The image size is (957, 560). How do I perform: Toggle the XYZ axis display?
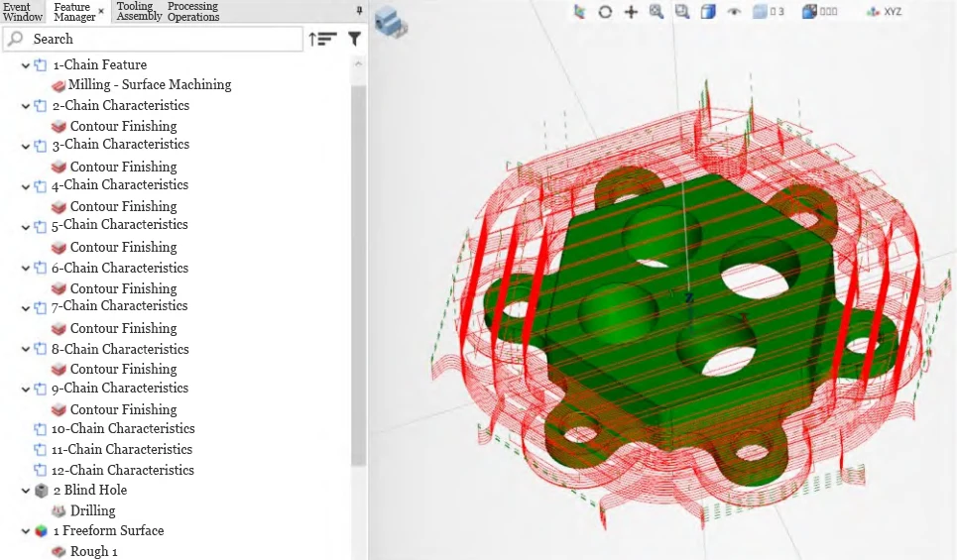click(x=884, y=12)
